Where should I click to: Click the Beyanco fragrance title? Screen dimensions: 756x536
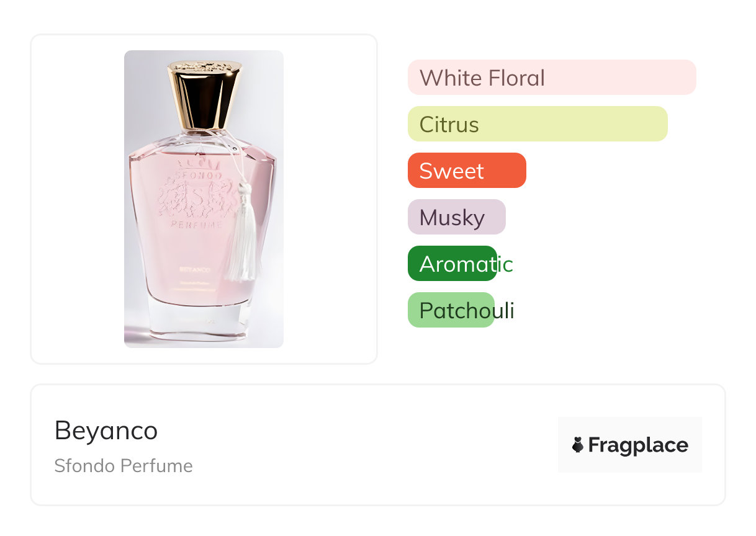point(106,431)
